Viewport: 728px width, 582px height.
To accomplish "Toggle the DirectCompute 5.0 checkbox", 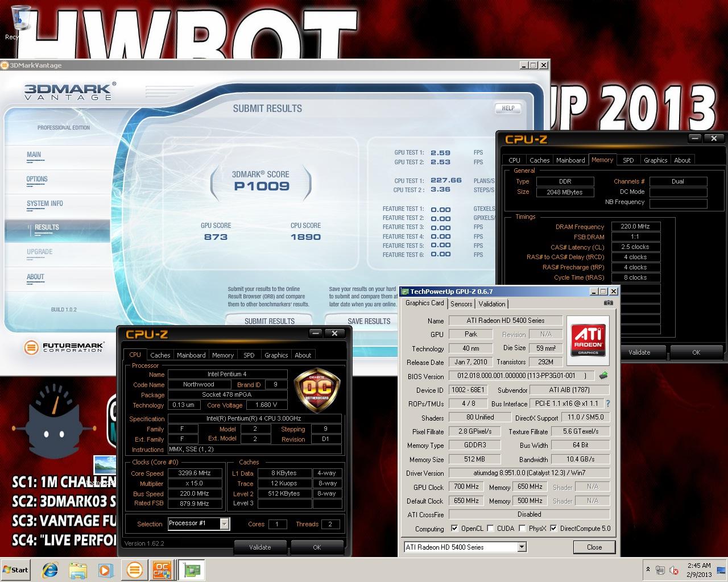I will coord(553,529).
